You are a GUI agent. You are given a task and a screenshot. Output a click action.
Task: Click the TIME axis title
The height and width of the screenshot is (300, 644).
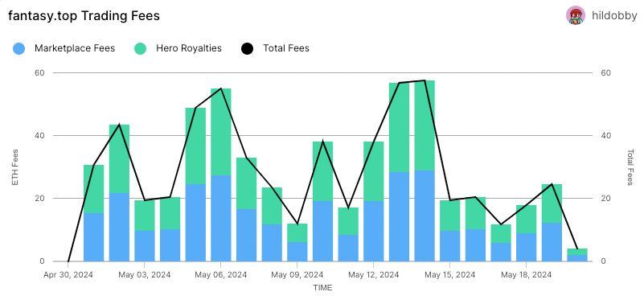click(322, 288)
